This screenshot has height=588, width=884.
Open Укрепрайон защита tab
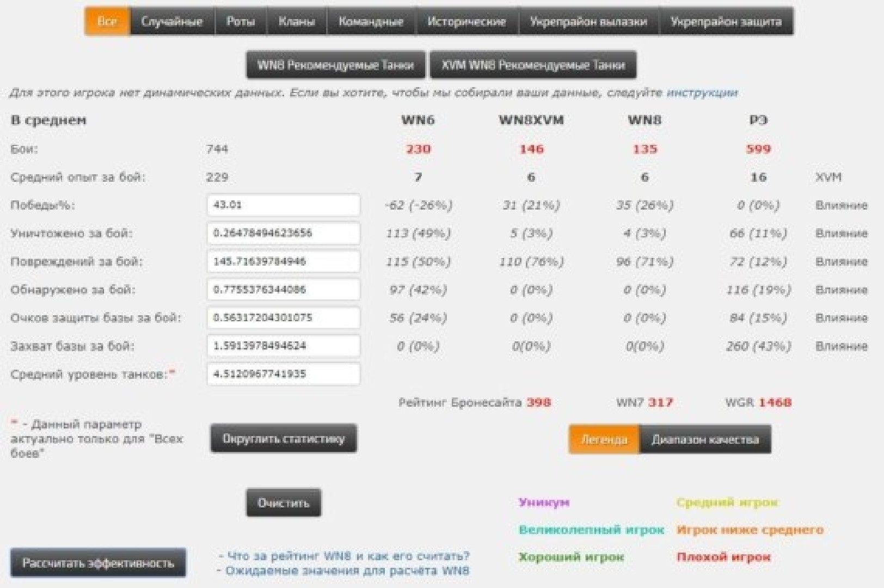(726, 22)
